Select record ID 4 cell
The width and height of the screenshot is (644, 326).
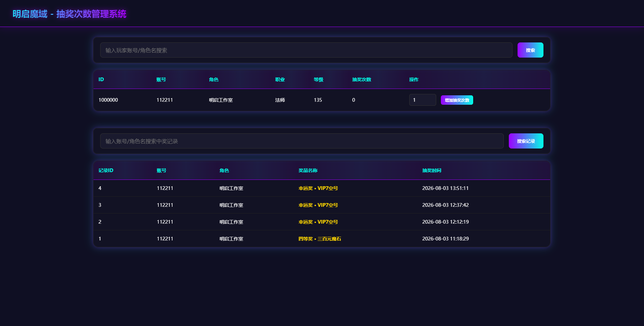pos(100,188)
